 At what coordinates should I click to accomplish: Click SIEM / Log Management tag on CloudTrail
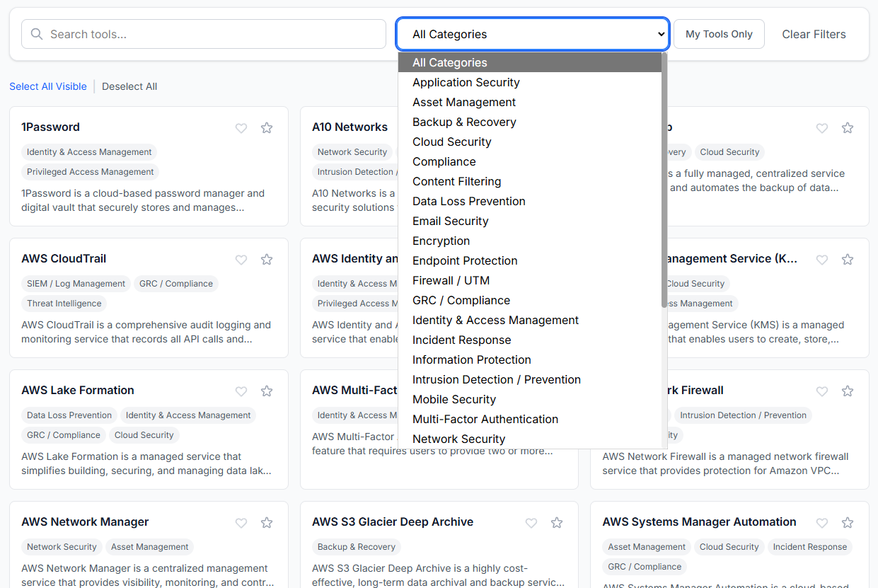tap(76, 284)
